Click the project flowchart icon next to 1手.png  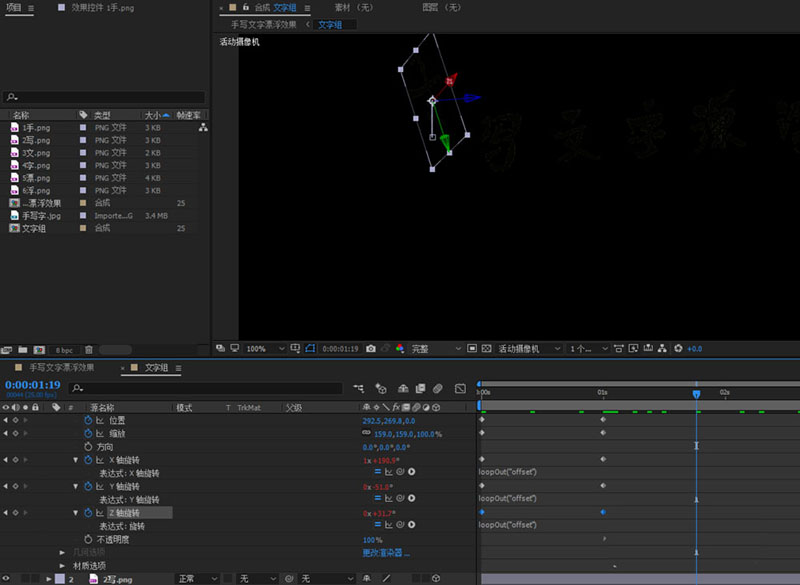pos(203,128)
